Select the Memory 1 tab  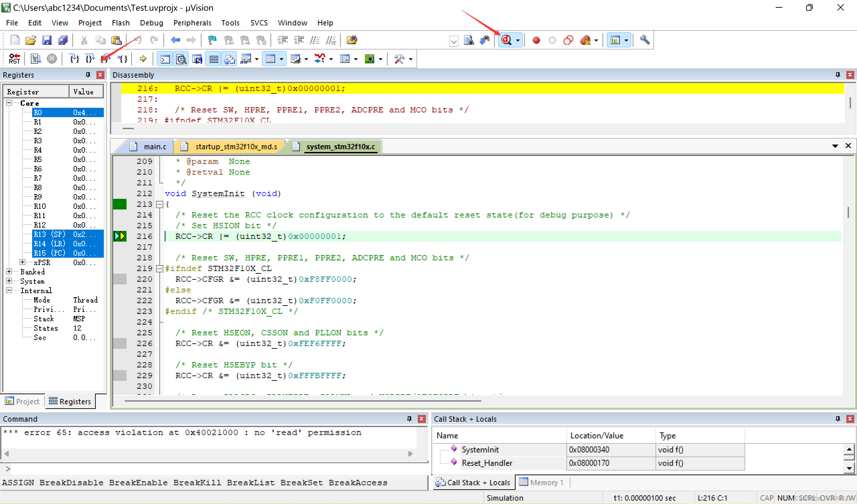pos(542,482)
